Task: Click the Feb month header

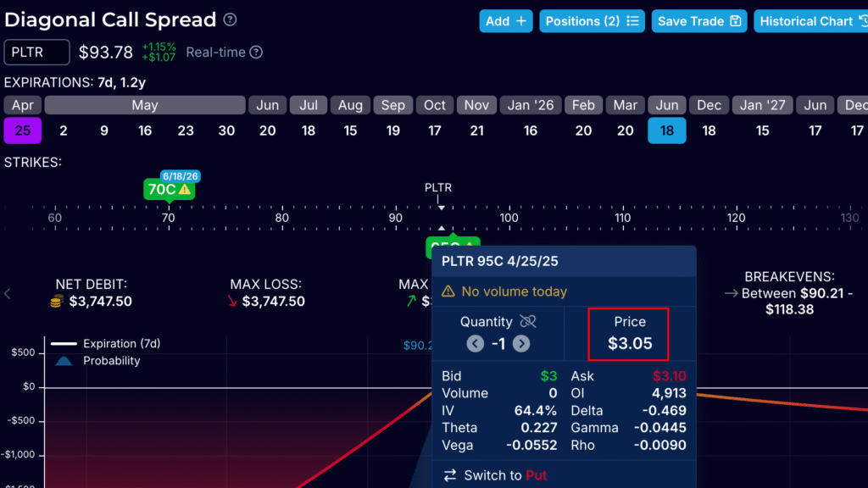Action: click(583, 105)
